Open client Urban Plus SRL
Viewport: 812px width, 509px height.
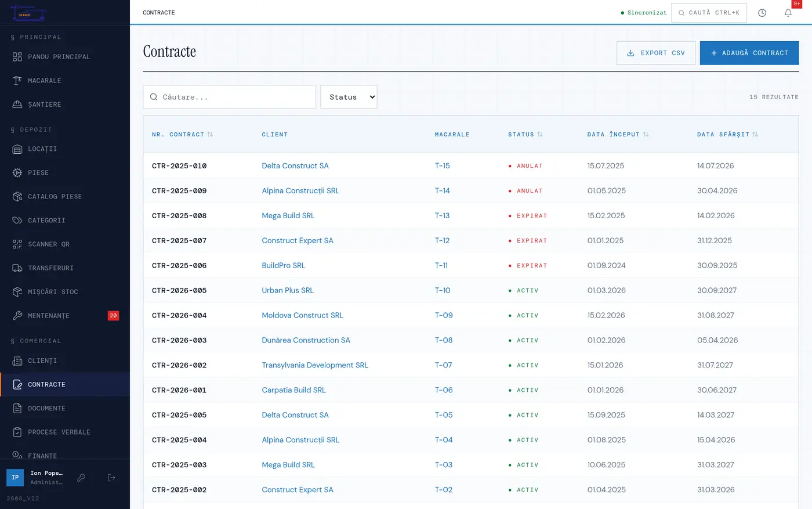[288, 290]
